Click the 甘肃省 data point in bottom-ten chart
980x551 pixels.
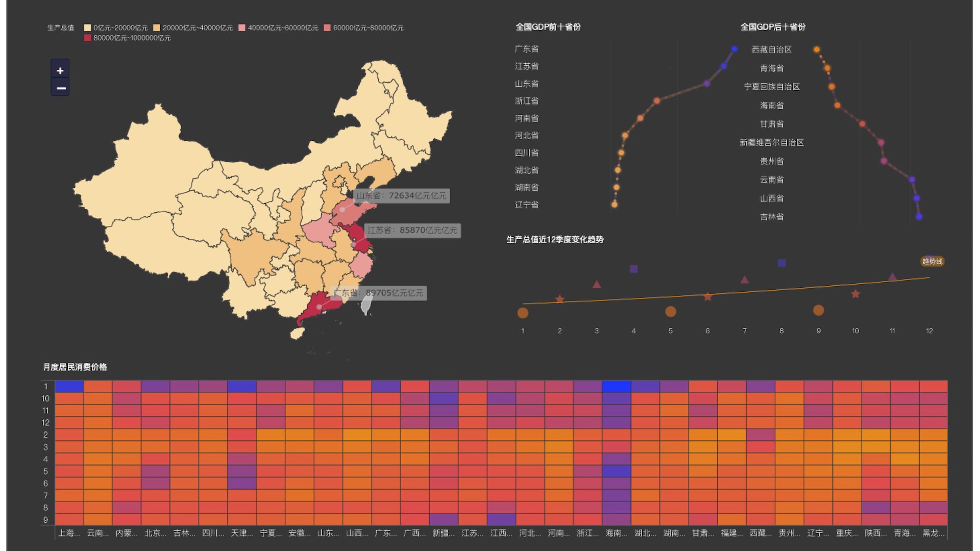pos(862,124)
